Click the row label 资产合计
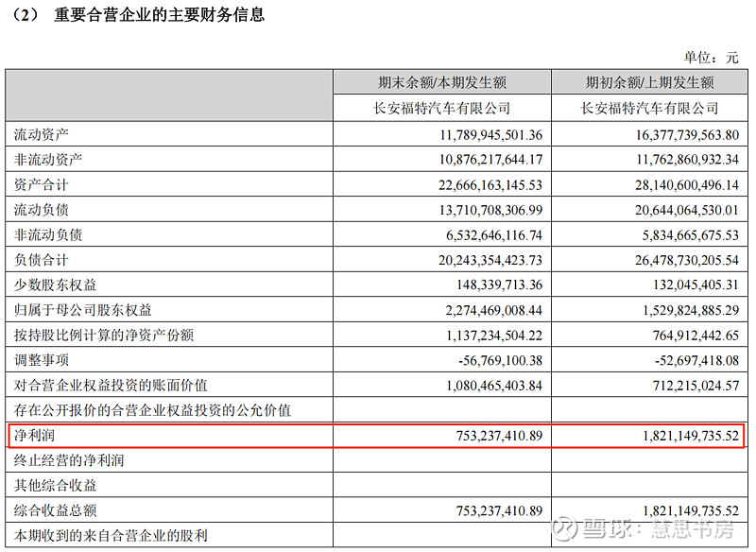The image size is (756, 552). [x=42, y=184]
